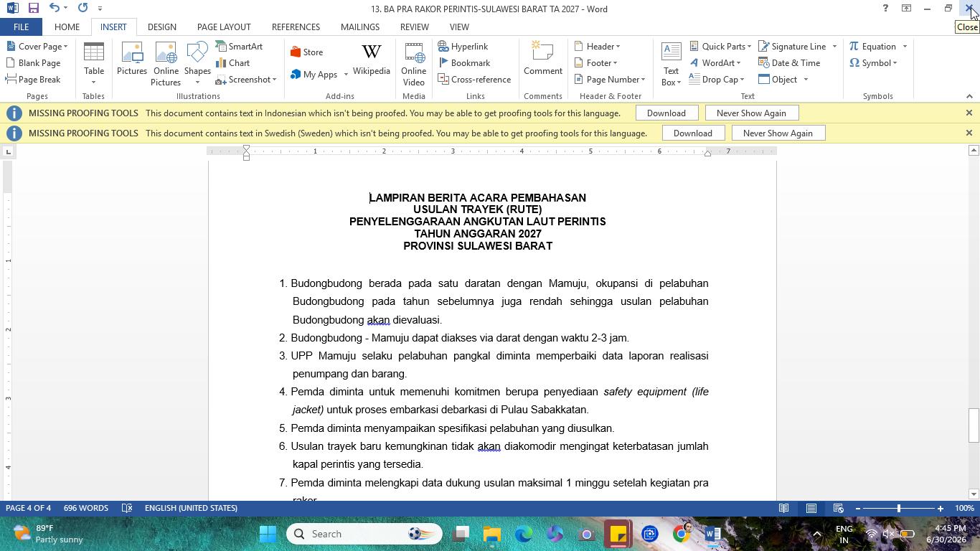
Task: Open the Office Store add-ins
Action: click(x=307, y=52)
